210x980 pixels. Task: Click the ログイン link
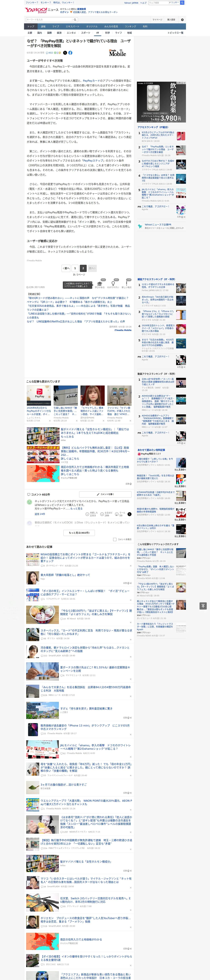[64, 12]
